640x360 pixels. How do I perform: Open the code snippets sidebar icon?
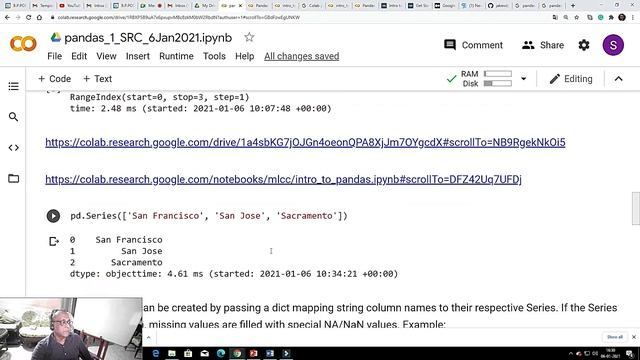click(13, 148)
